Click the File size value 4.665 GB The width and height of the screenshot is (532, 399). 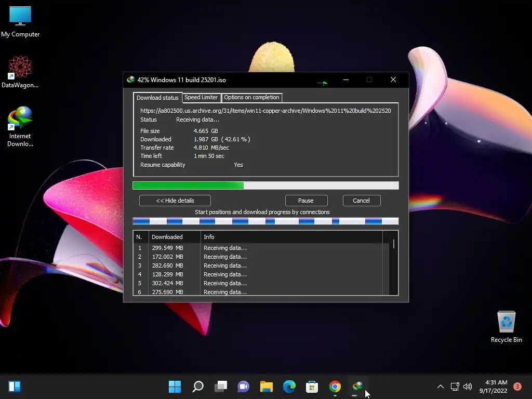(206, 131)
